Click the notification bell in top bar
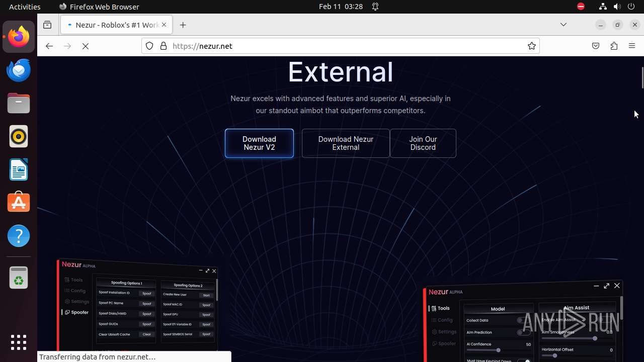The height and width of the screenshot is (362, 644). click(375, 7)
